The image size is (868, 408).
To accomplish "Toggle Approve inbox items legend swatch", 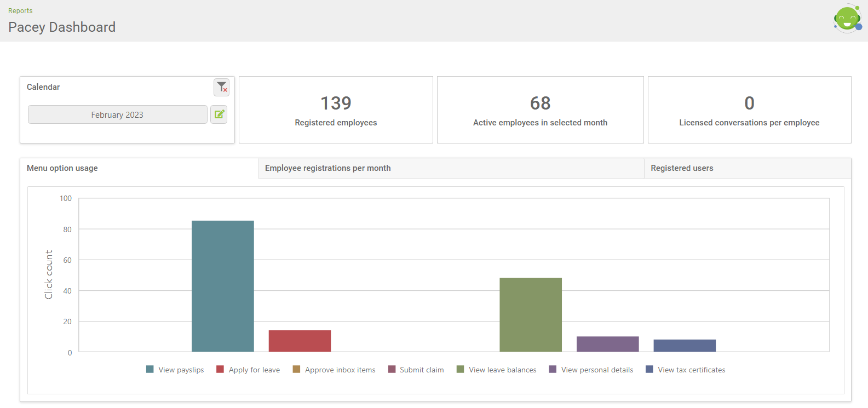I will tap(296, 370).
